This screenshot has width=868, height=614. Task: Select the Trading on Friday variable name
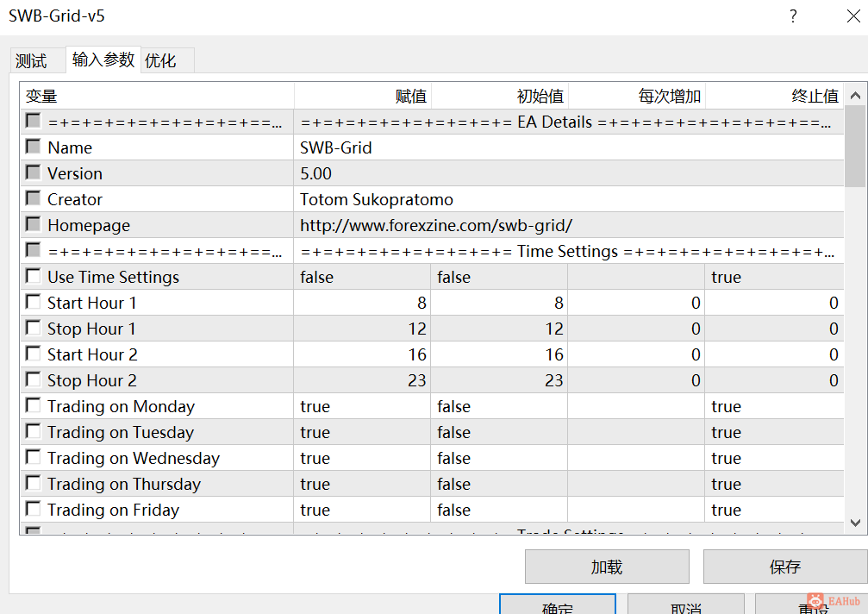[x=114, y=510]
